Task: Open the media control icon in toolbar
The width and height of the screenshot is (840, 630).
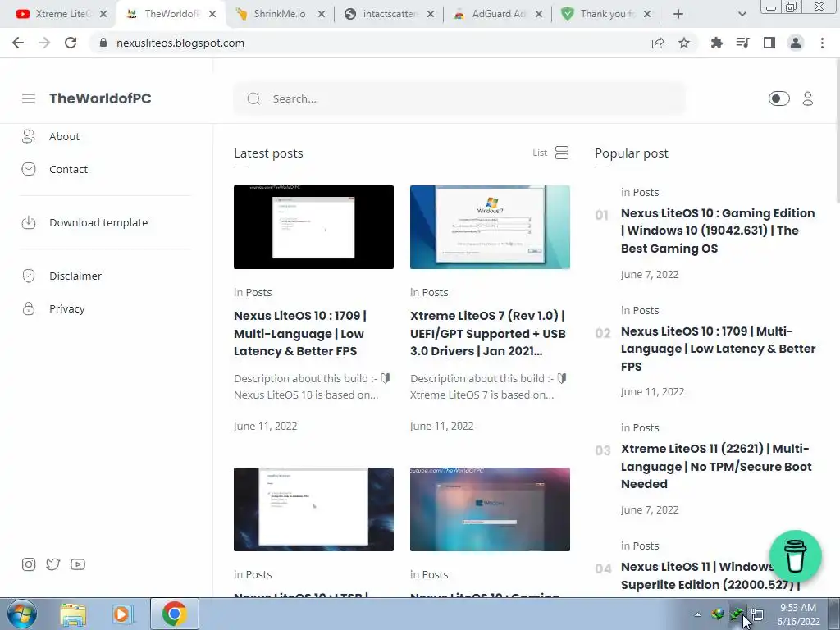Action: [742, 43]
